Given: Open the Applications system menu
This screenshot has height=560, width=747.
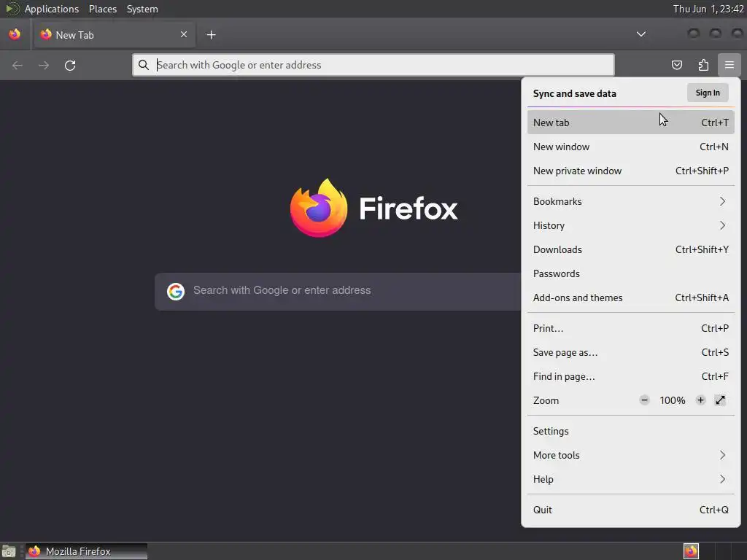Looking at the screenshot, I should 52,9.
